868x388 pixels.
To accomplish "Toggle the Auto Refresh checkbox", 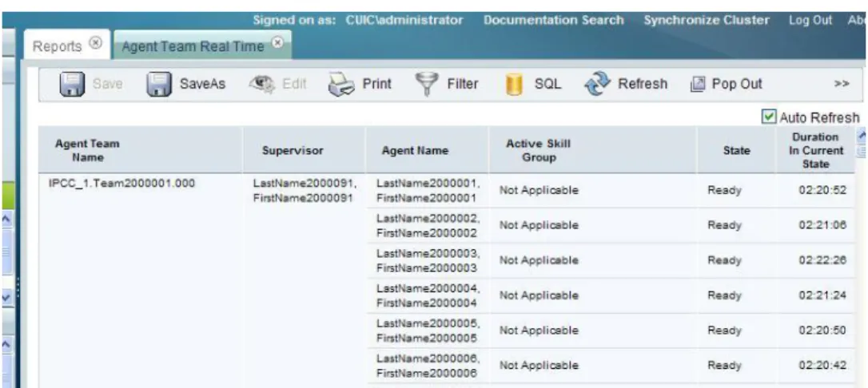I will 768,117.
